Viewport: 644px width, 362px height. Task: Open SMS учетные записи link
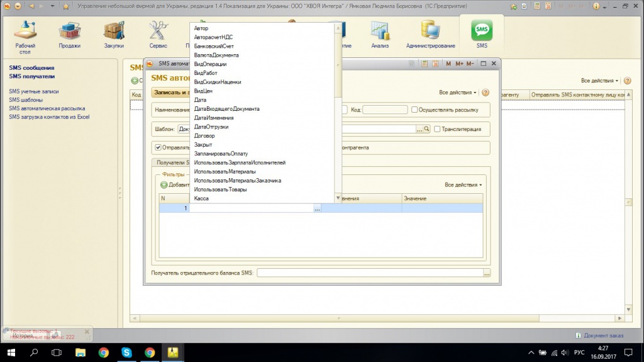click(x=34, y=91)
